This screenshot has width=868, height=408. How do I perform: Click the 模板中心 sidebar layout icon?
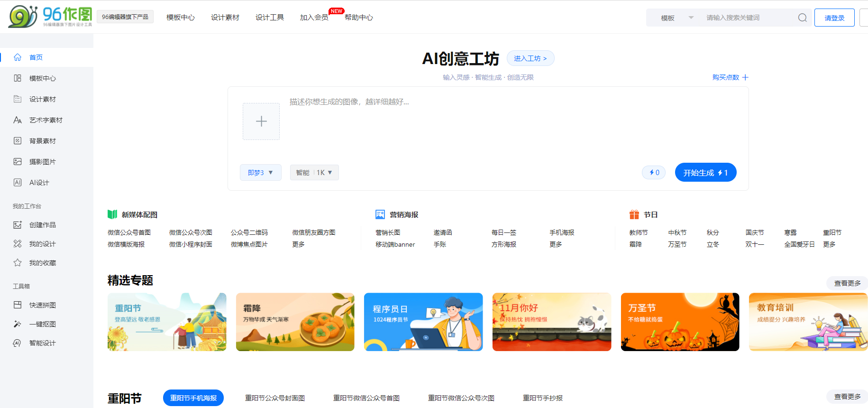[18, 78]
